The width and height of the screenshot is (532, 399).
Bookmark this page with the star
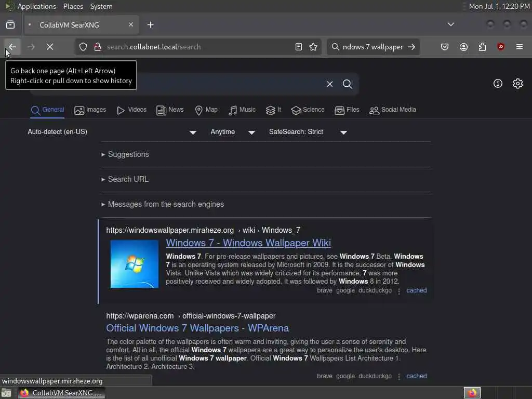pyautogui.click(x=313, y=47)
